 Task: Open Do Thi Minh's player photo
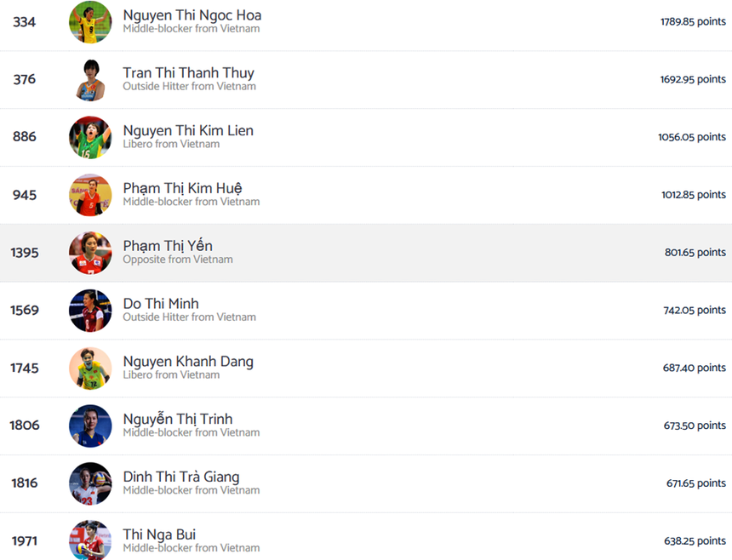(x=90, y=311)
